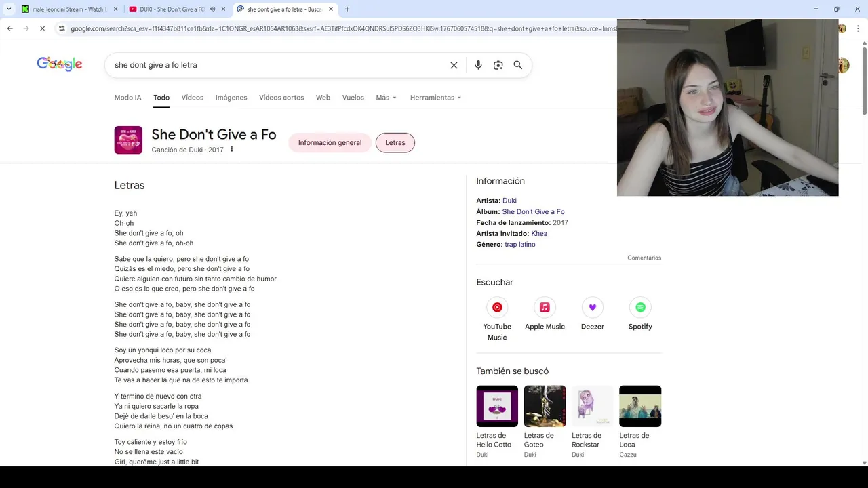Start voice search with the microphone icon
Screen dimensions: 868x488
tap(478, 65)
